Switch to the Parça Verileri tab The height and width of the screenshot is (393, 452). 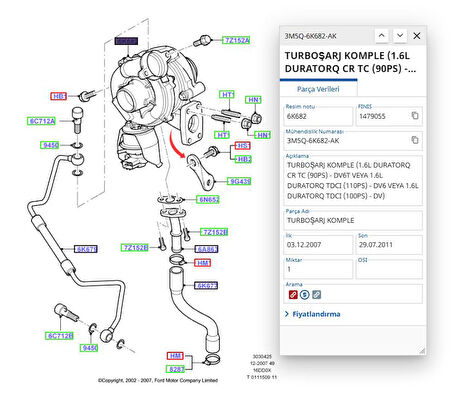point(318,89)
